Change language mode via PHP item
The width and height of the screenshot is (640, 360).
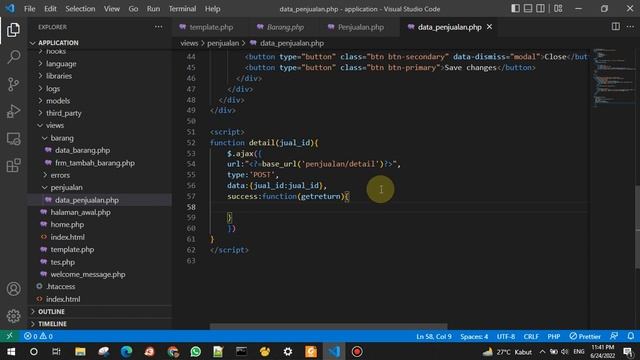(x=553, y=336)
